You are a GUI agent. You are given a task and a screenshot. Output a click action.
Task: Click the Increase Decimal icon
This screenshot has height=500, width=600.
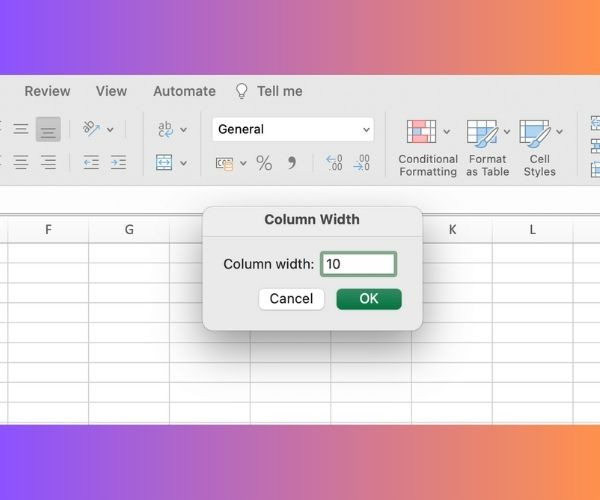tap(334, 163)
